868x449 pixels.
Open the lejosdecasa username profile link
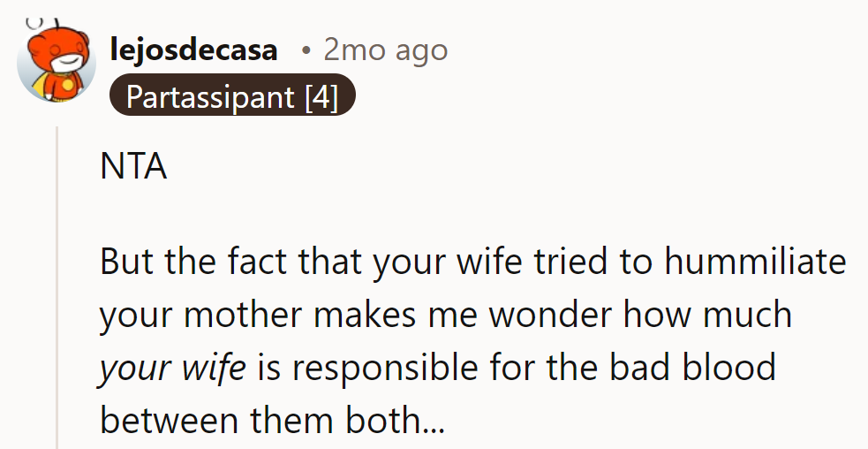coord(193,50)
